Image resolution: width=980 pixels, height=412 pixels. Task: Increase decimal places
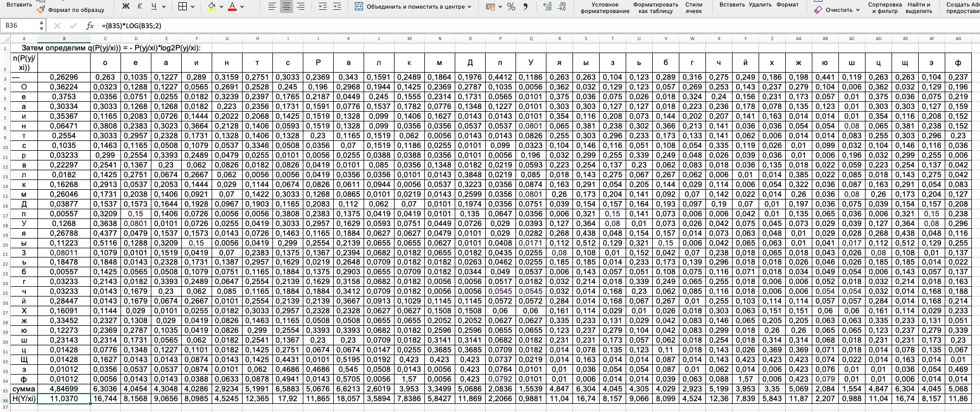[548, 7]
